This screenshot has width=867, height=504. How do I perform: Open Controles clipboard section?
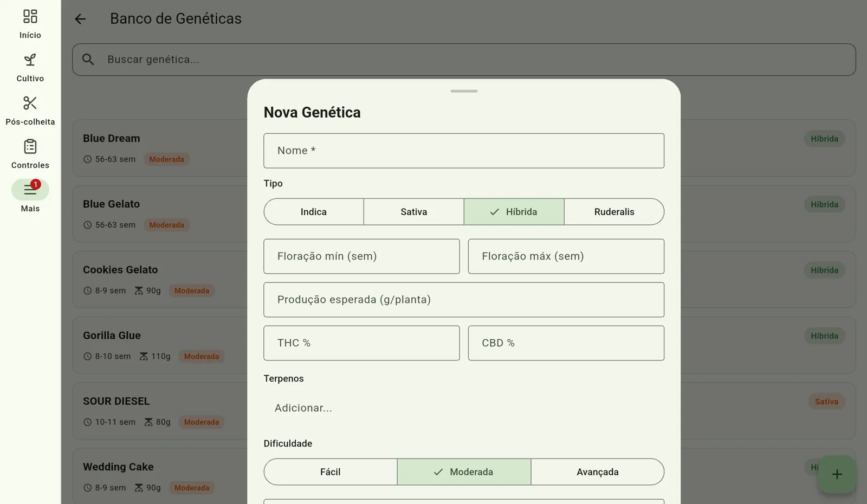pyautogui.click(x=30, y=154)
